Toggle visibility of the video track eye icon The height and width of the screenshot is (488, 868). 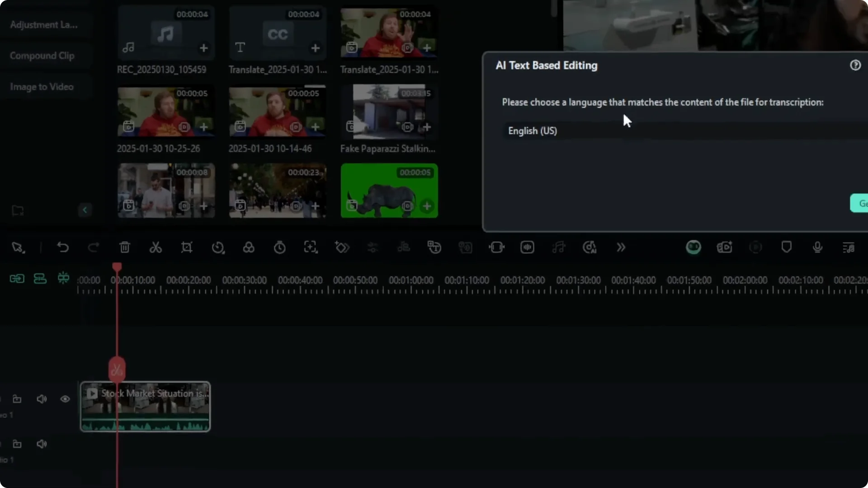[x=65, y=399]
